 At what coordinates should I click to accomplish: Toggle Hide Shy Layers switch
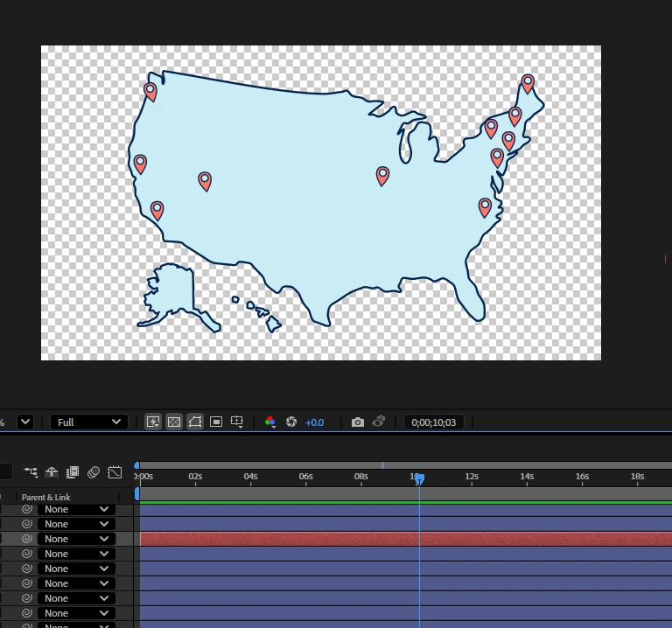tap(52, 472)
